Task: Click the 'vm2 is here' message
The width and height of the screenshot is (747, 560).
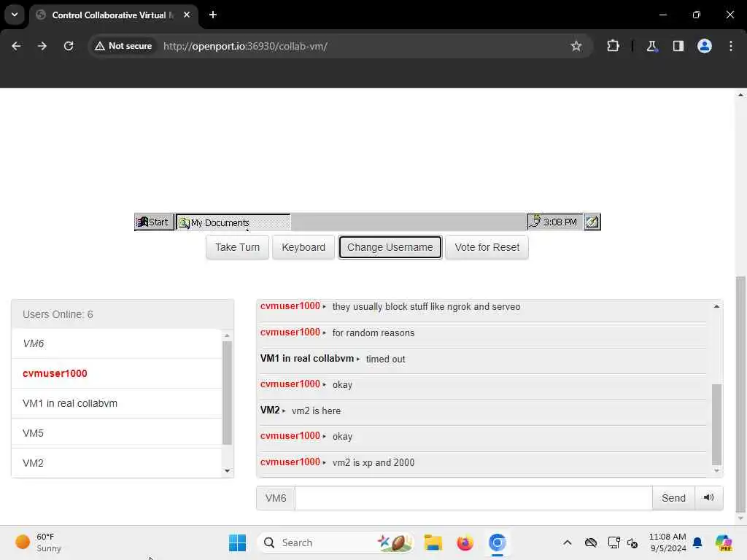Action: [316, 411]
